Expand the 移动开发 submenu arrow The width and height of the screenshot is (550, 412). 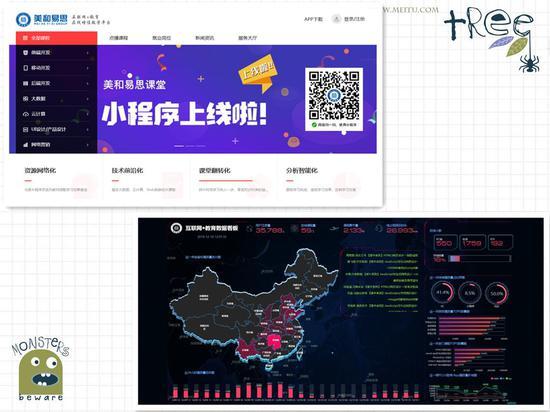[x=87, y=68]
